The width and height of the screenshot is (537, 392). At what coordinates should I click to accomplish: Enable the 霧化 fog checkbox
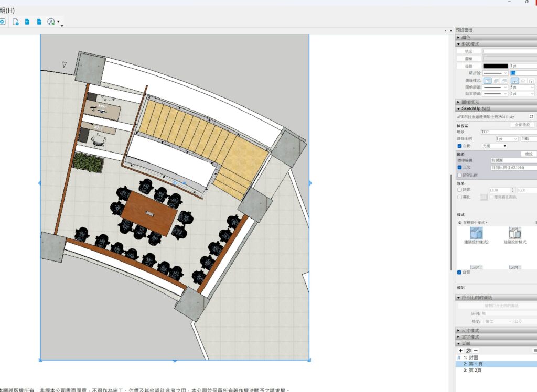(x=460, y=197)
